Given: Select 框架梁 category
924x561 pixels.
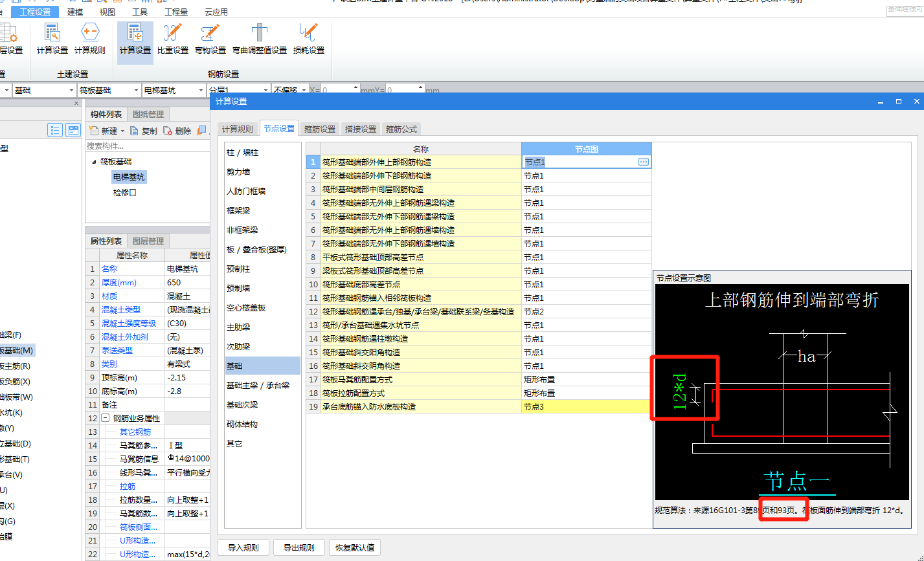Looking at the screenshot, I should (262, 210).
